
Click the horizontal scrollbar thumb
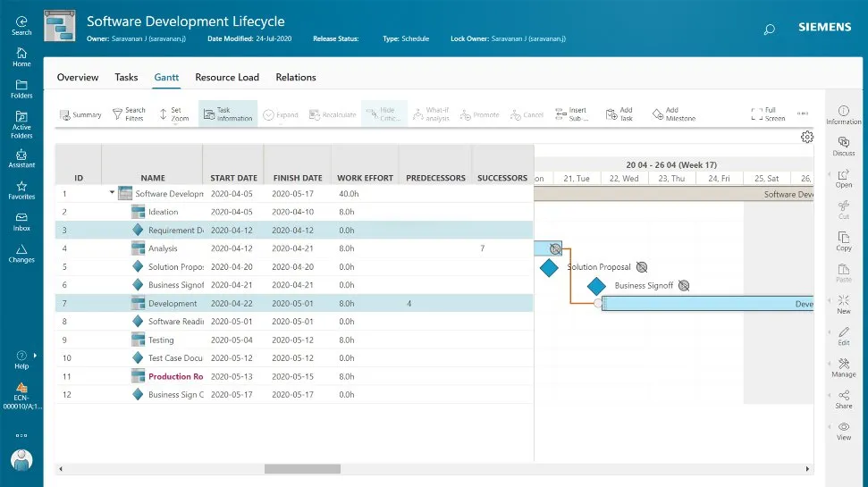tap(302, 469)
